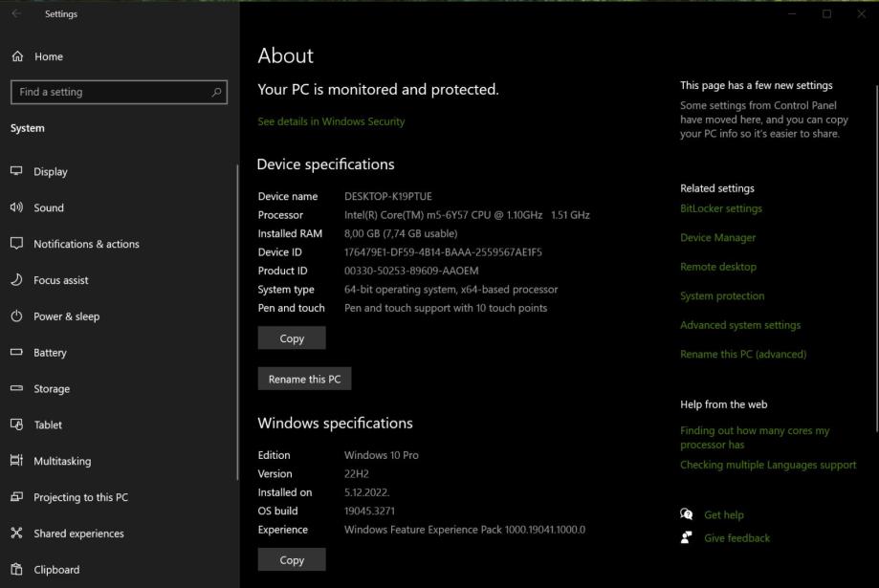
Task: Open Focus assist moon icon
Action: [x=16, y=280]
